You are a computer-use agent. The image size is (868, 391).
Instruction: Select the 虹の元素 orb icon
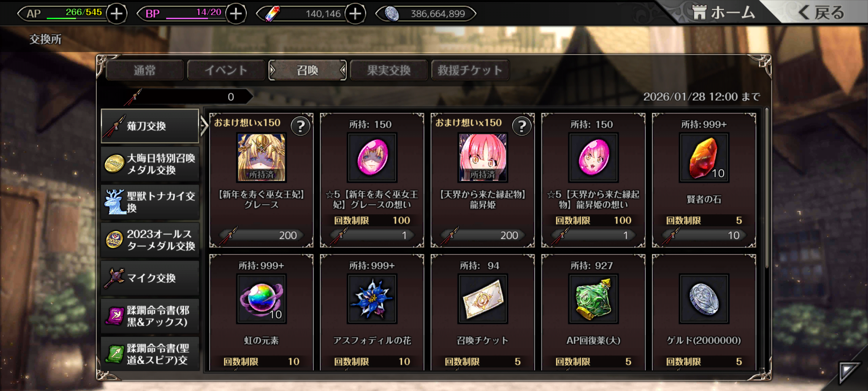click(x=261, y=299)
